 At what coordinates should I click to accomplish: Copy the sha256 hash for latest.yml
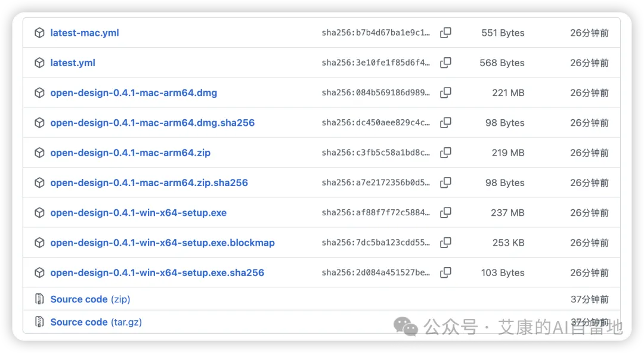click(445, 63)
